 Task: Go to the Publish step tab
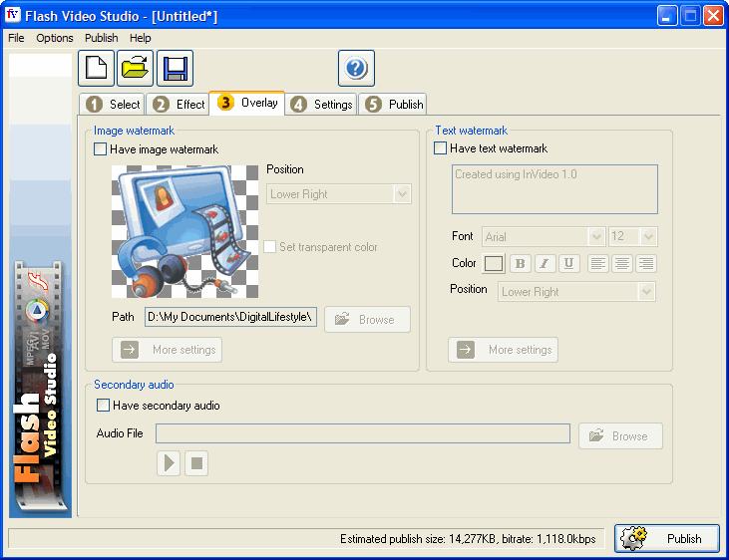pyautogui.click(x=393, y=104)
